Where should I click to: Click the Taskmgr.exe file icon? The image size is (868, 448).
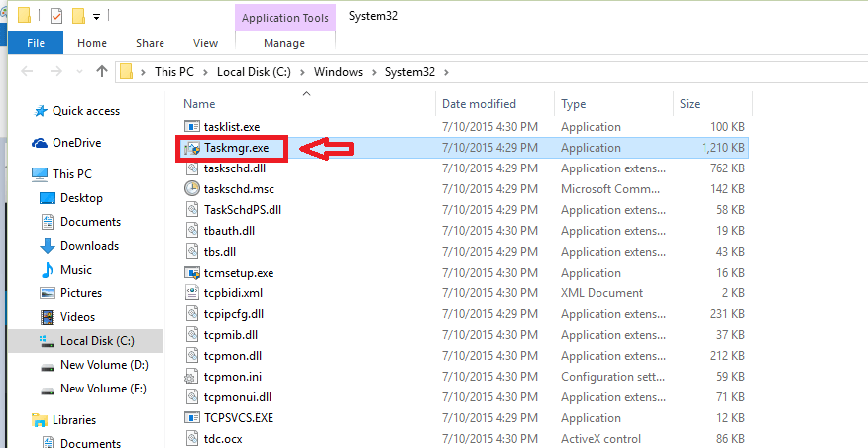(191, 148)
